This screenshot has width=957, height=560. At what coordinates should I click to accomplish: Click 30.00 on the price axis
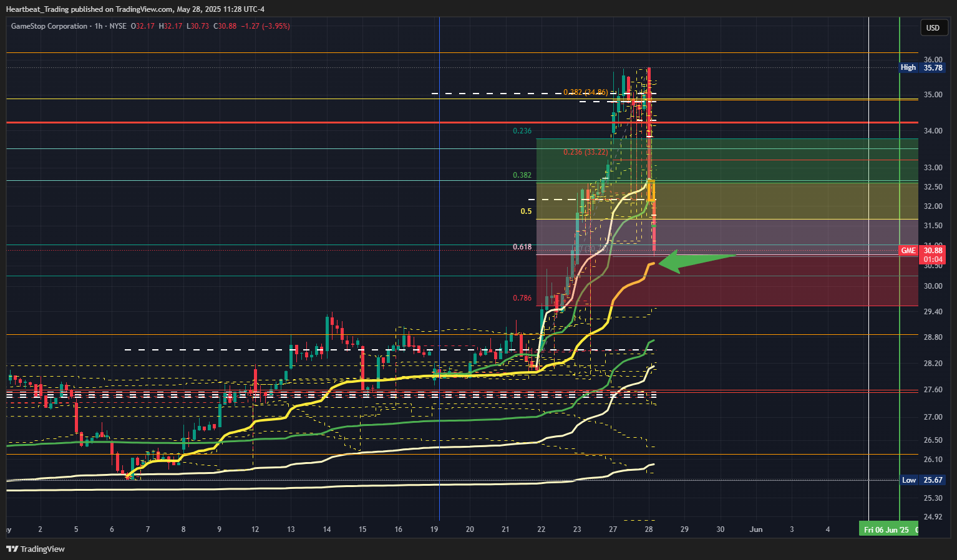933,286
